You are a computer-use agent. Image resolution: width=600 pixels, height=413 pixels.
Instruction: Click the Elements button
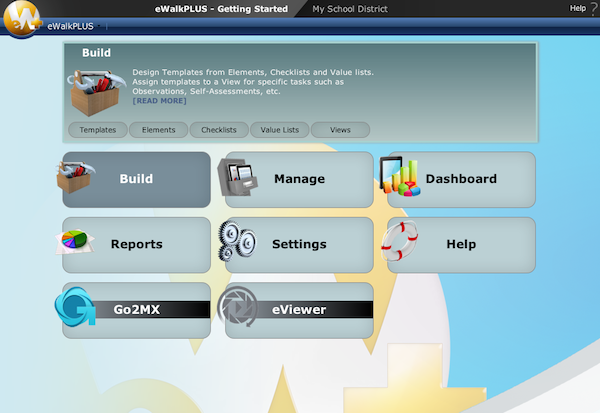[x=158, y=130]
